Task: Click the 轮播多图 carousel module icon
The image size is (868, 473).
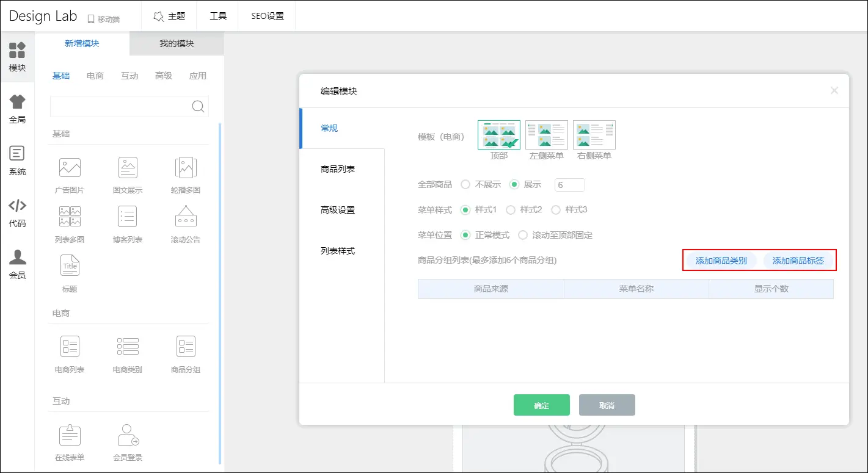Action: pos(185,168)
